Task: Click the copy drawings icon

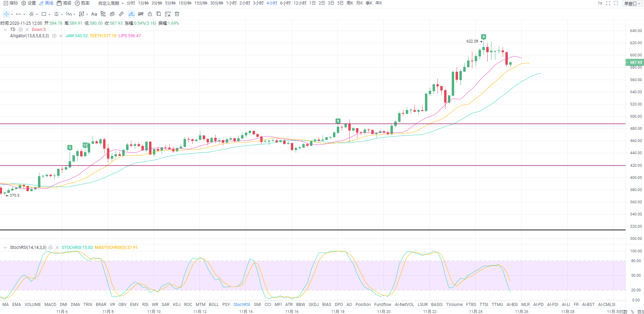Action: point(159,14)
